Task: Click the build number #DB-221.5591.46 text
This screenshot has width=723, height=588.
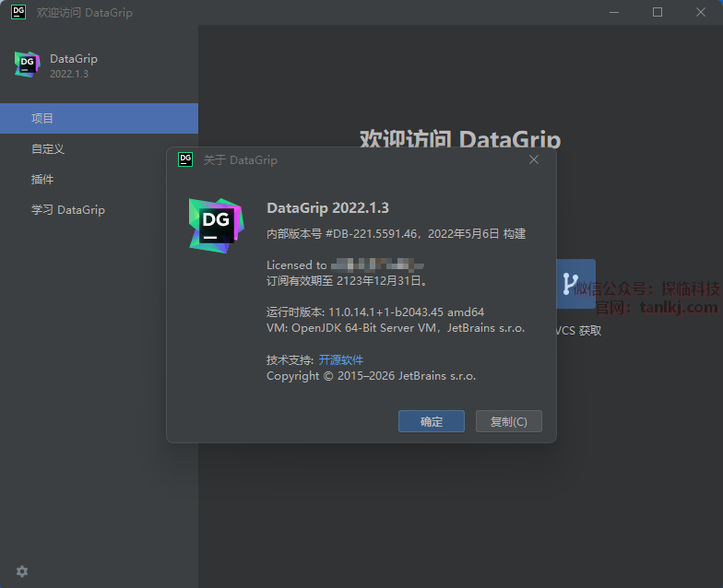Action: pos(371,234)
